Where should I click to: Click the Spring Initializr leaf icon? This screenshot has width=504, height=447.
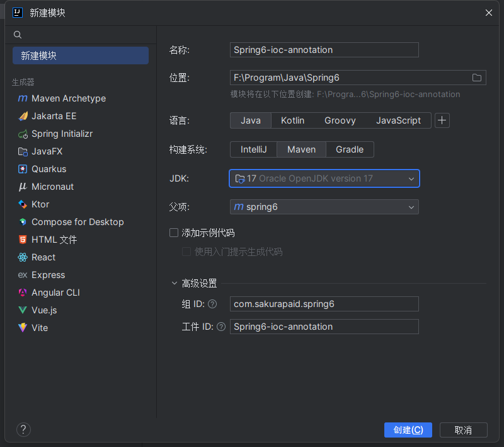(23, 134)
